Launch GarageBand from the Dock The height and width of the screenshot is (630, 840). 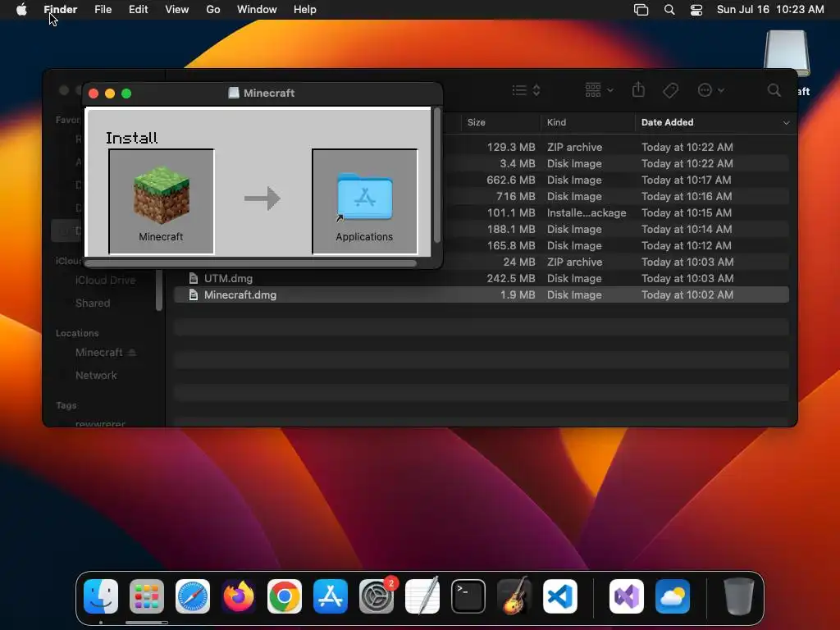(x=514, y=596)
